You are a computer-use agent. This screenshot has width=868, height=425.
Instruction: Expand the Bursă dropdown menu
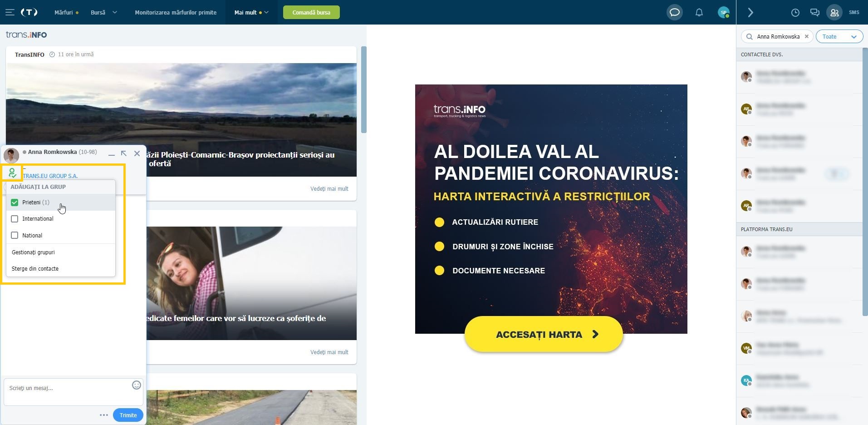[104, 12]
